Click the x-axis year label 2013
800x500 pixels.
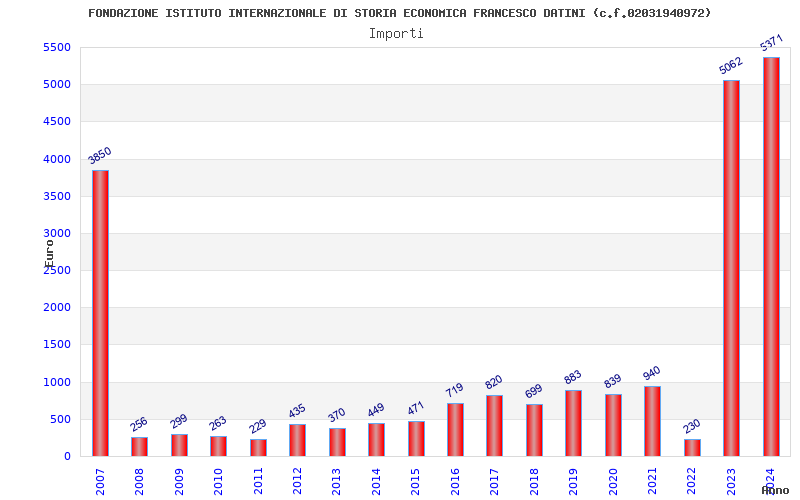[337, 482]
